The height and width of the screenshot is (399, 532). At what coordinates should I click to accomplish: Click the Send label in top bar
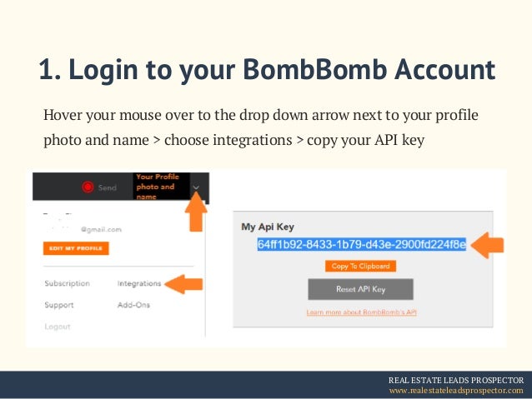108,187
